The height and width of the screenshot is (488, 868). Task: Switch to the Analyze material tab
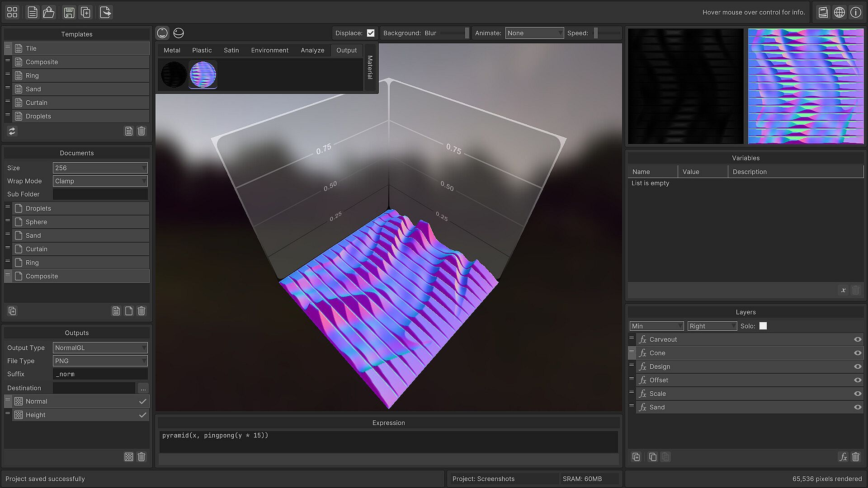[312, 50]
